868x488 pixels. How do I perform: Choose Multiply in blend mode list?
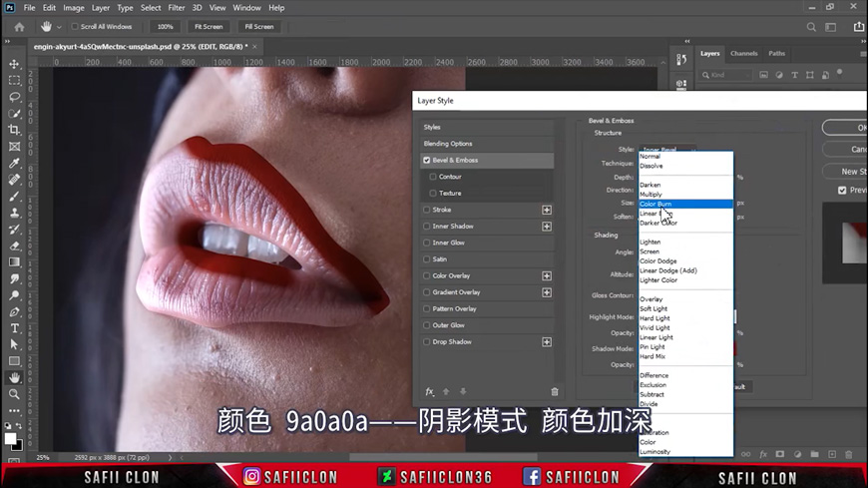[x=685, y=195]
